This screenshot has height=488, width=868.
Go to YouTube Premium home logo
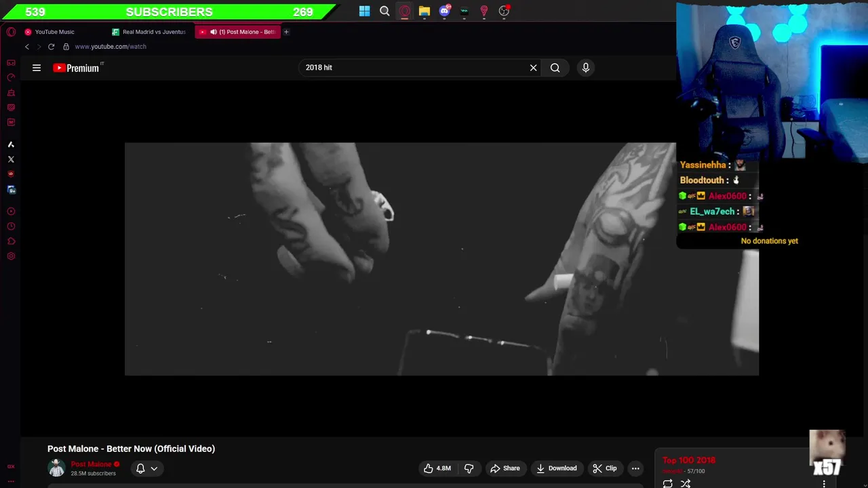point(77,68)
